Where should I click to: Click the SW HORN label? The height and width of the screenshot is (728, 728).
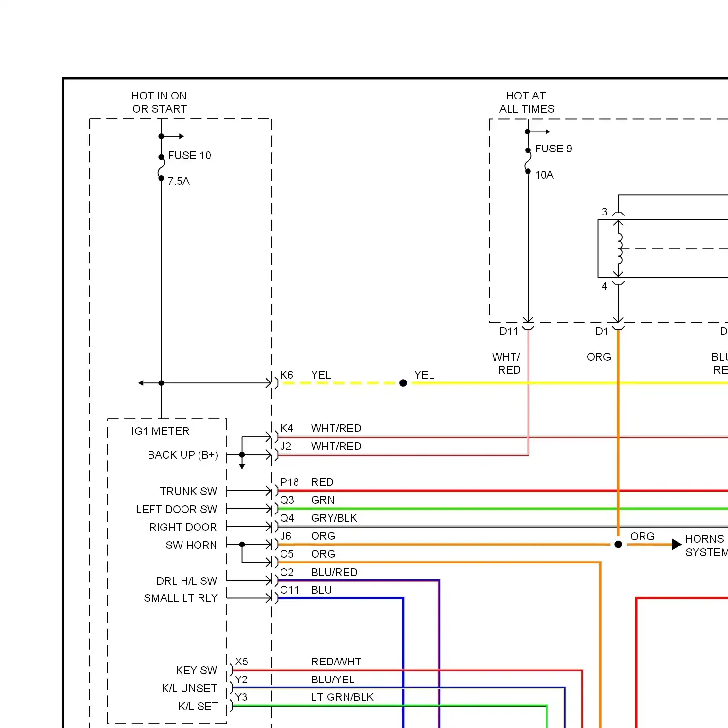click(191, 545)
